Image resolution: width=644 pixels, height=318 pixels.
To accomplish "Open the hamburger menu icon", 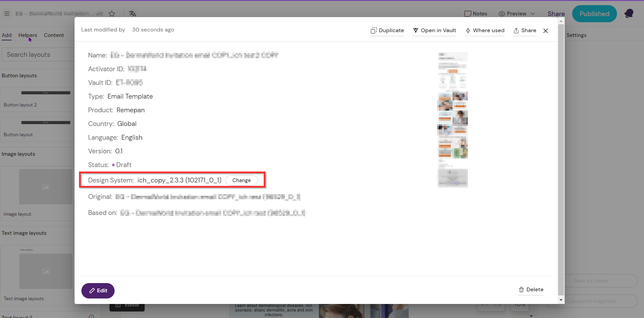I will pos(7,14).
